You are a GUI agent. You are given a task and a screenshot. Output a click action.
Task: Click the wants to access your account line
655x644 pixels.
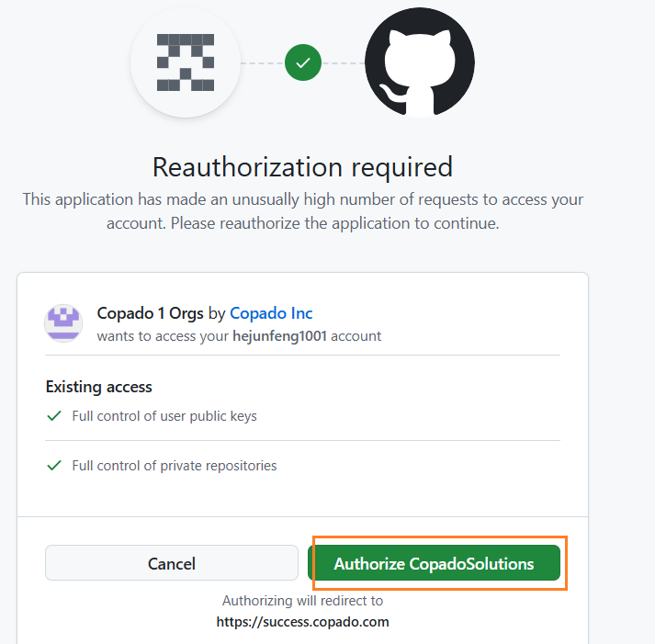[239, 336]
